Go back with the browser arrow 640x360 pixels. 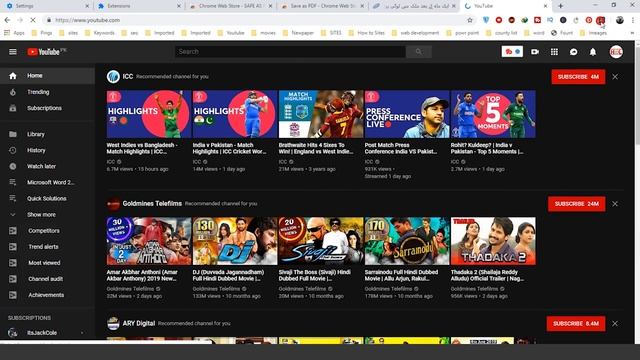click(x=7, y=20)
